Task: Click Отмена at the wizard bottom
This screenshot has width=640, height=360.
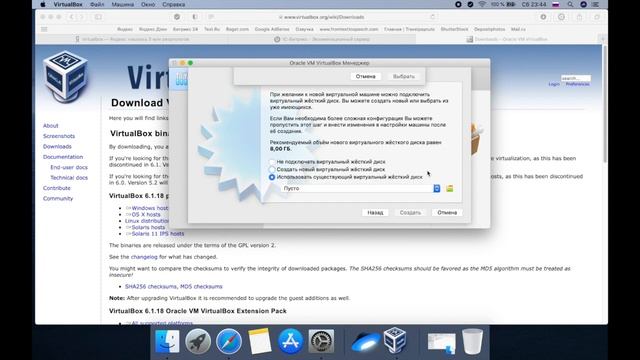Action: click(x=447, y=213)
